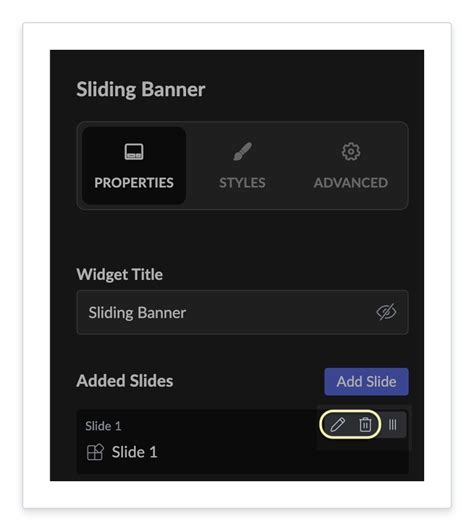Click the Widget Title label

point(120,275)
